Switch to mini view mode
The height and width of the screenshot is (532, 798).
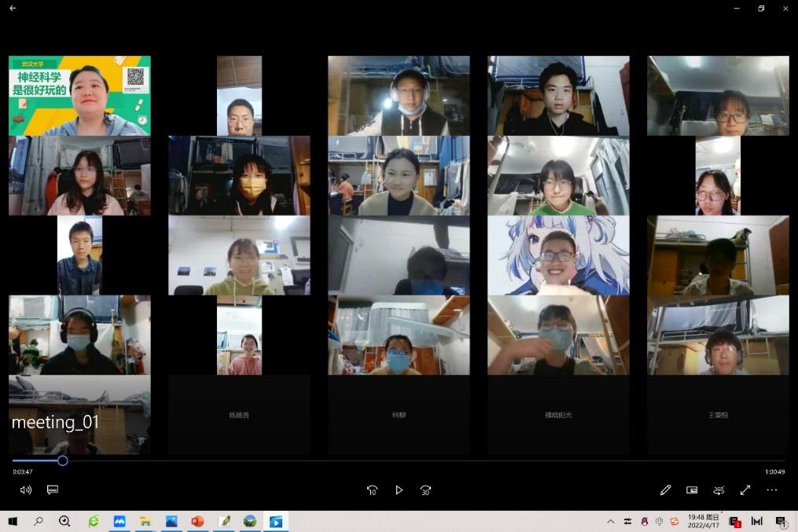tap(692, 490)
